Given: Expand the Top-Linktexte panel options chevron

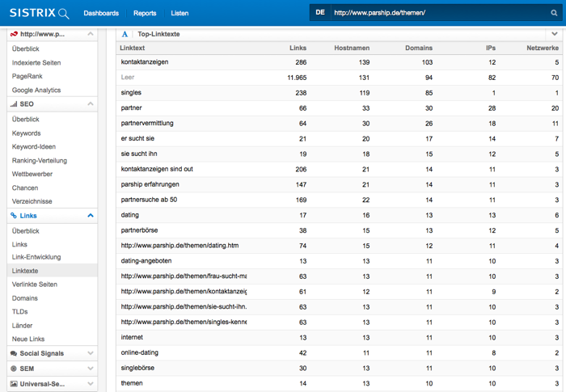Looking at the screenshot, I should [553, 34].
